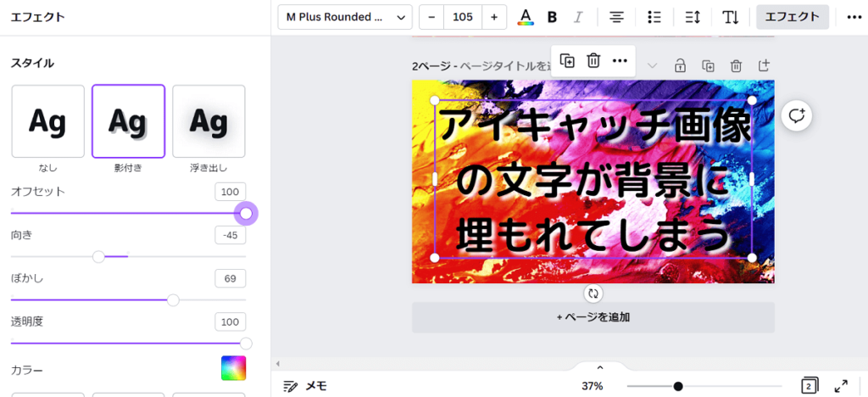This screenshot has height=397, width=868.
Task: Select the 浮き出し style thumbnail
Action: coord(209,121)
